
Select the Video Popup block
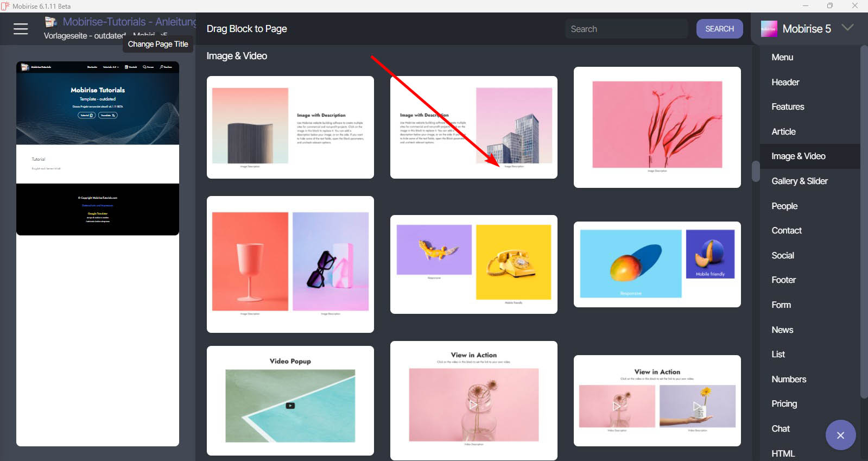pyautogui.click(x=290, y=401)
